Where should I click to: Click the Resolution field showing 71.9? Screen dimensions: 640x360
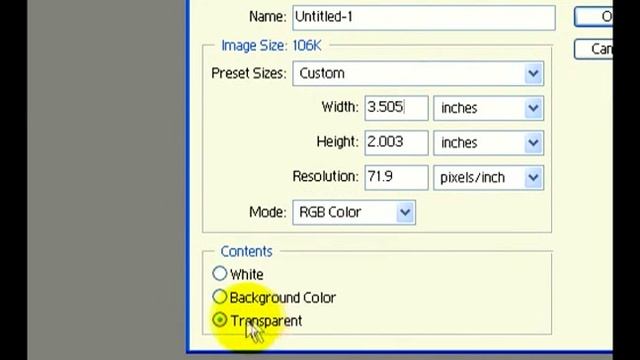click(396, 178)
